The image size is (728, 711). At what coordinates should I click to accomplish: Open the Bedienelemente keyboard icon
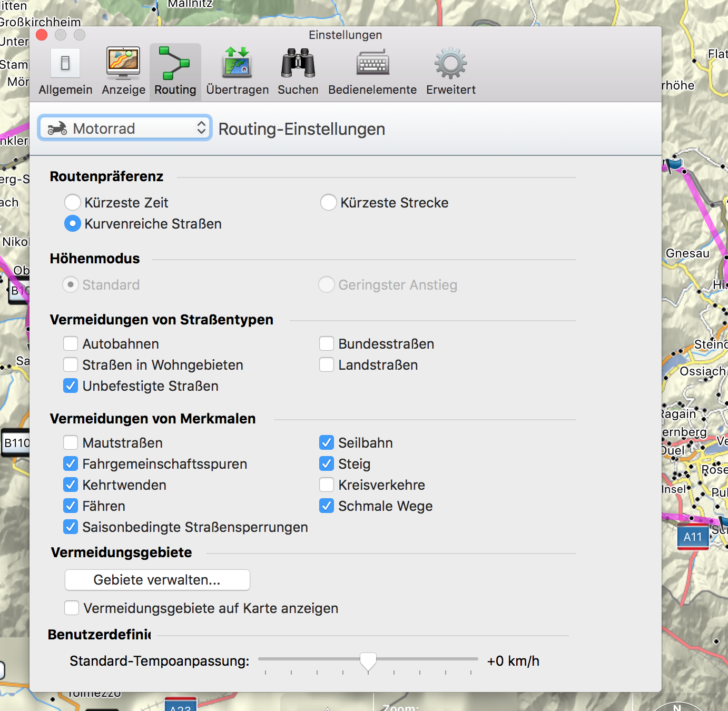pyautogui.click(x=372, y=64)
